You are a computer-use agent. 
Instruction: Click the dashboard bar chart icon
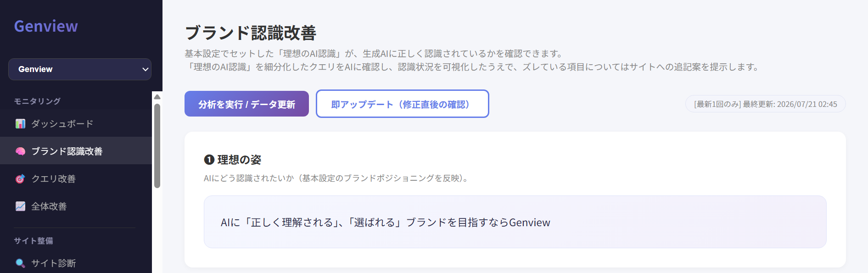pos(20,124)
